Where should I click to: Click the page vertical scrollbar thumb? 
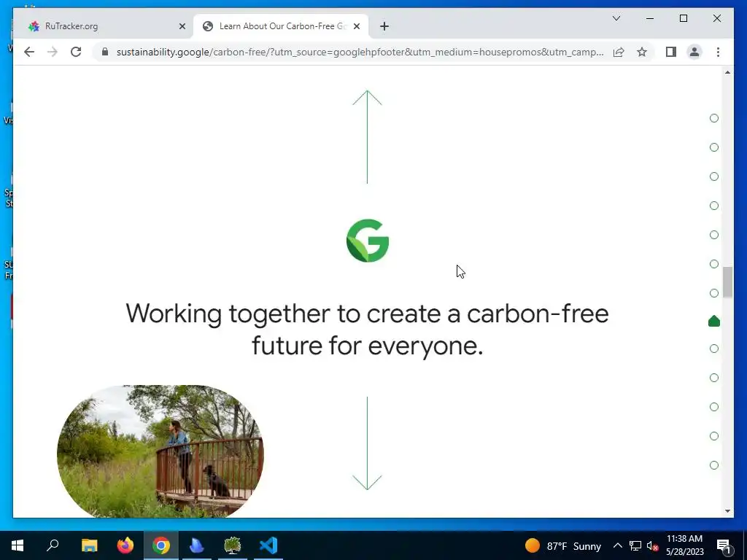point(727,282)
